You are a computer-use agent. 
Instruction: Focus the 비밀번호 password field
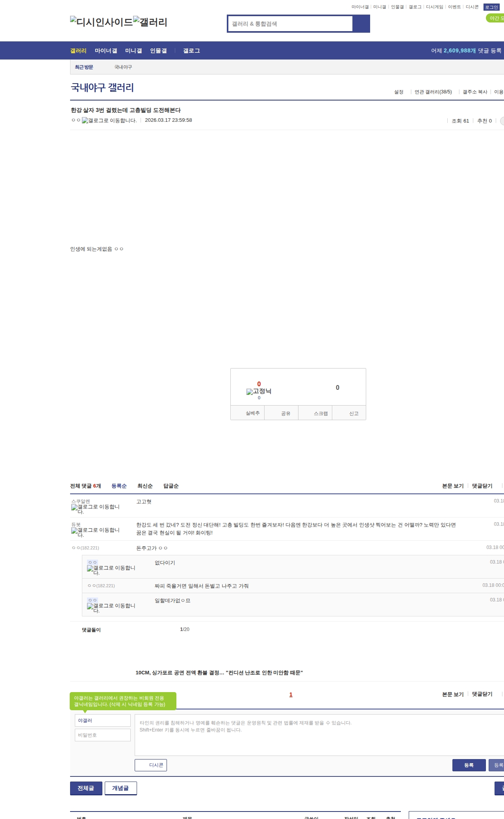pyautogui.click(x=103, y=735)
